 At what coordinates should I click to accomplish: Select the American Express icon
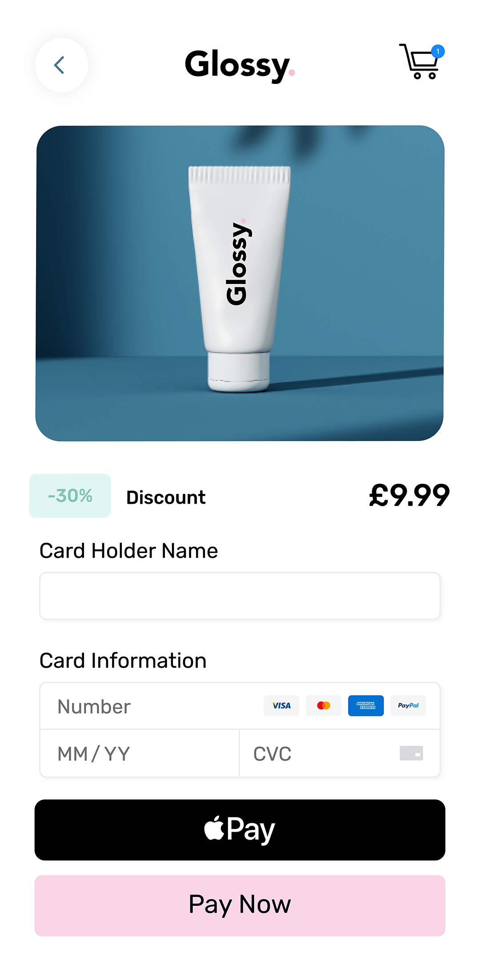click(366, 705)
